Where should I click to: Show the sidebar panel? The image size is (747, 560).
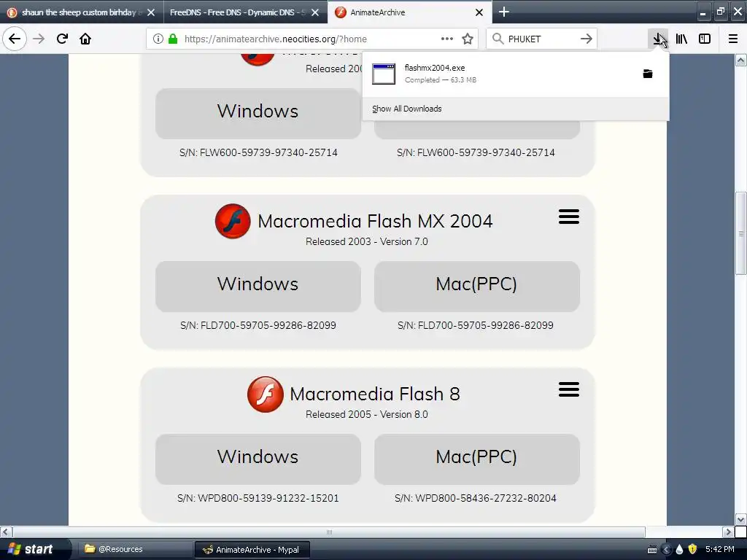705,39
